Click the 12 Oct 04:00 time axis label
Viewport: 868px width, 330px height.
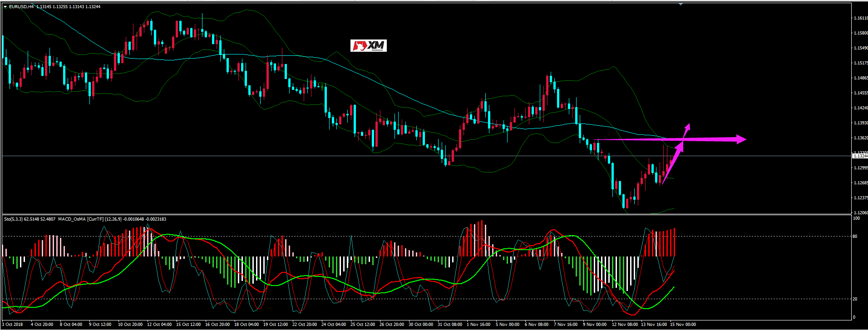pos(159,325)
